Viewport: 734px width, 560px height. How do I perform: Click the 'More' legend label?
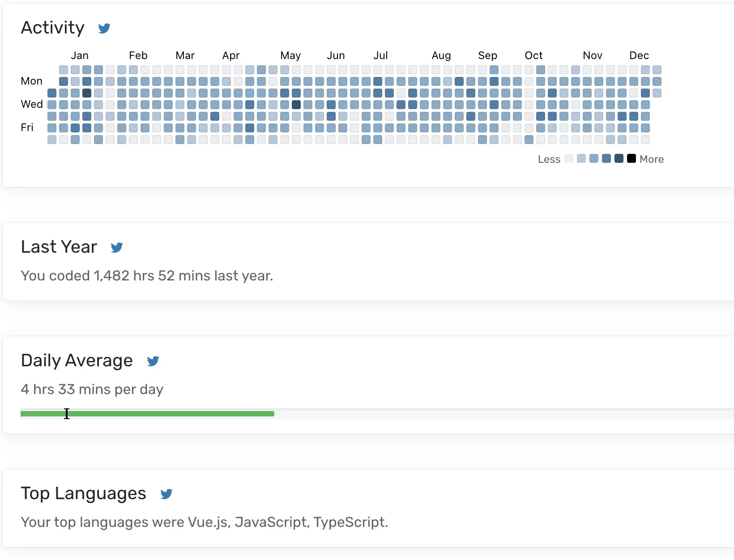[x=652, y=159]
